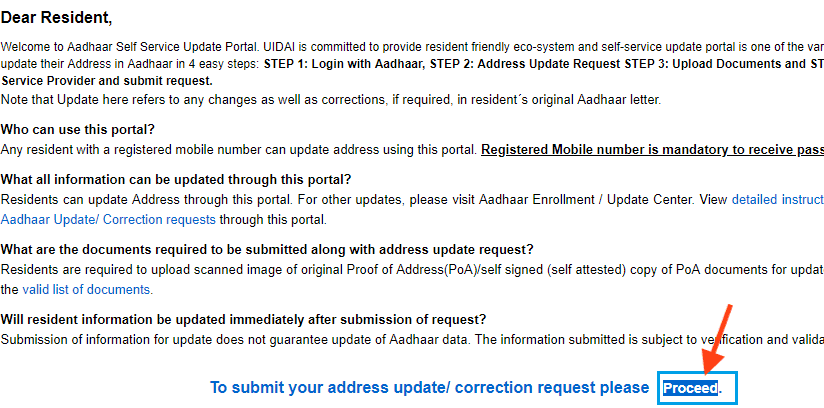
Task: Click 'Submission of information for update' sentence
Action: click(x=412, y=340)
